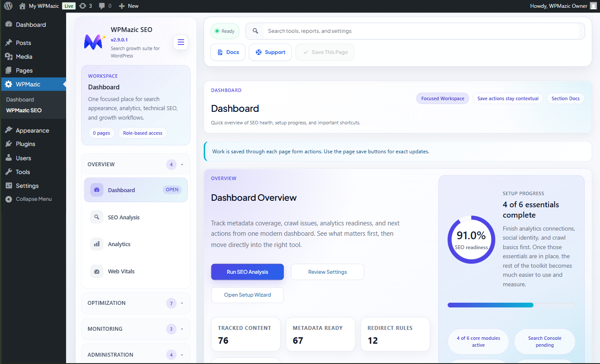
Task: Click the search magnifier icon
Action: coord(255,31)
